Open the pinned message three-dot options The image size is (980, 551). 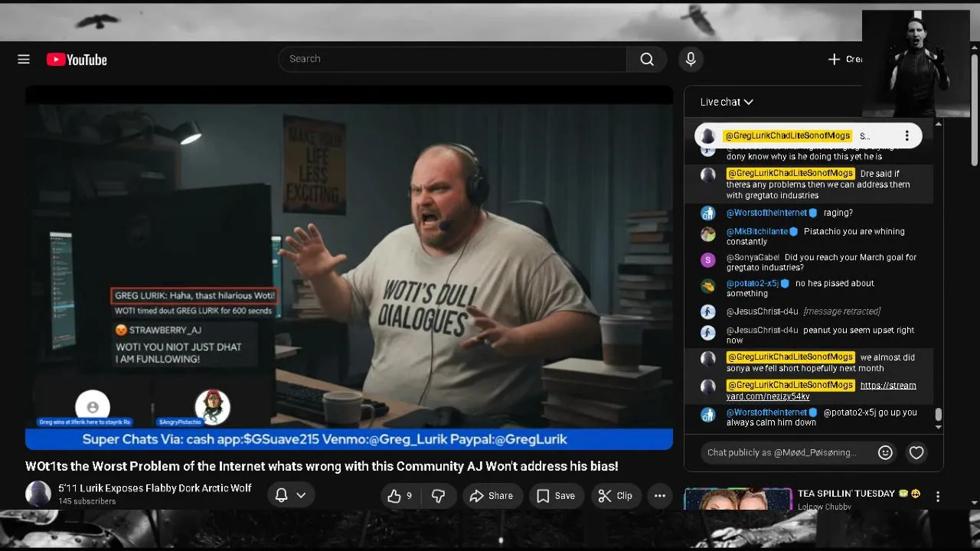(906, 135)
